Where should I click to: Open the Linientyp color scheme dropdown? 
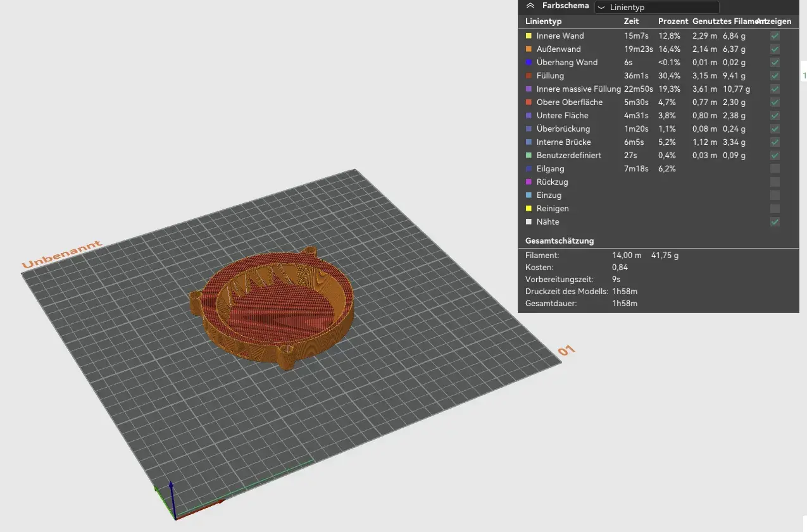(656, 7)
